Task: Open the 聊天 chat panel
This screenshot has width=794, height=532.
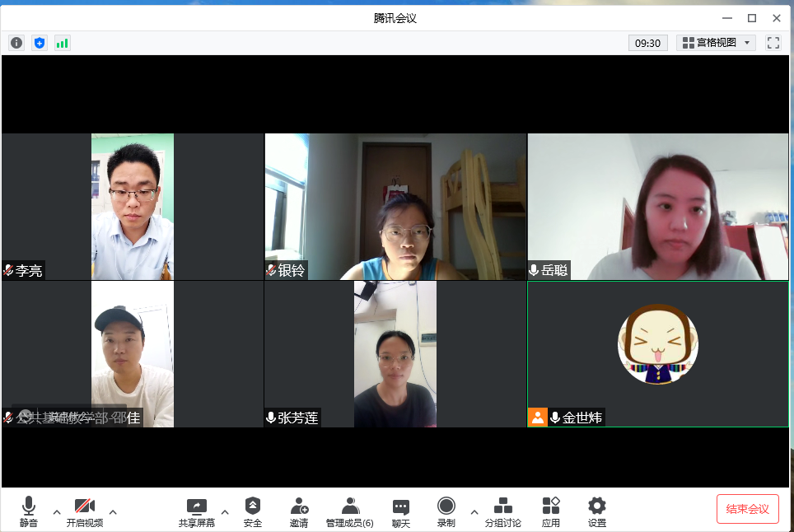Action: point(401,511)
